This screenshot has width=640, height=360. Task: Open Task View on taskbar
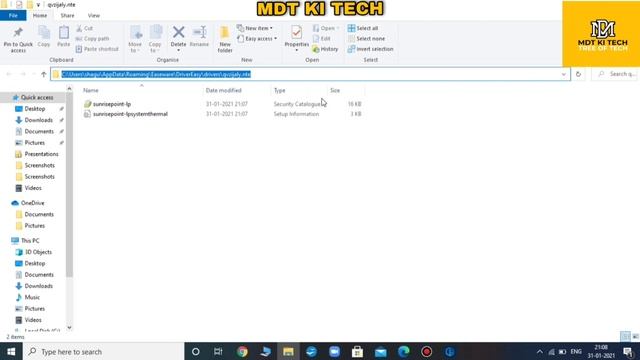(x=218, y=351)
